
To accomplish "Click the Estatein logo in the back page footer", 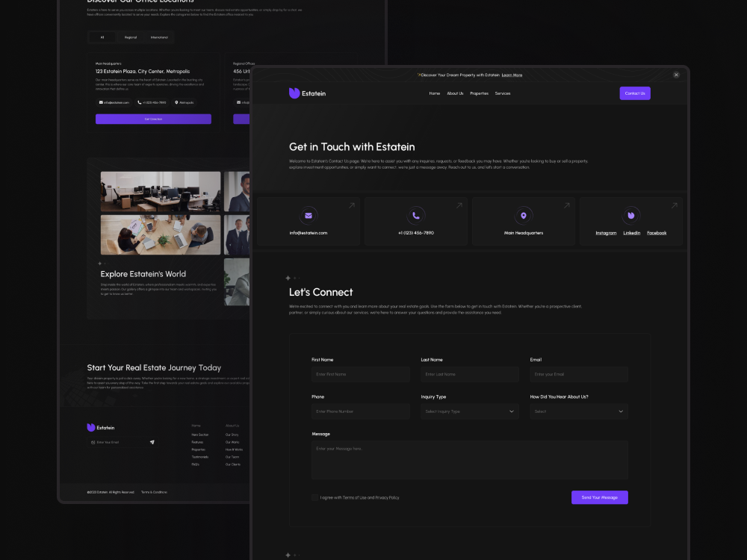I will tap(101, 428).
